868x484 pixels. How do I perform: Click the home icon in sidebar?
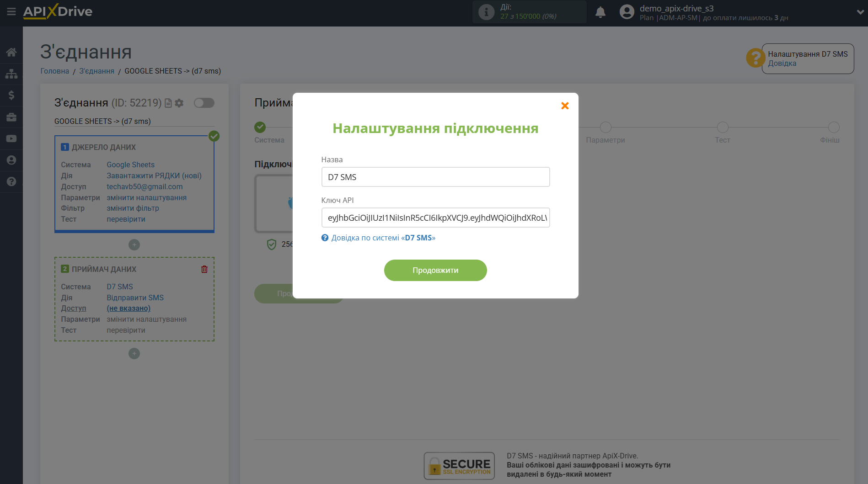11,52
